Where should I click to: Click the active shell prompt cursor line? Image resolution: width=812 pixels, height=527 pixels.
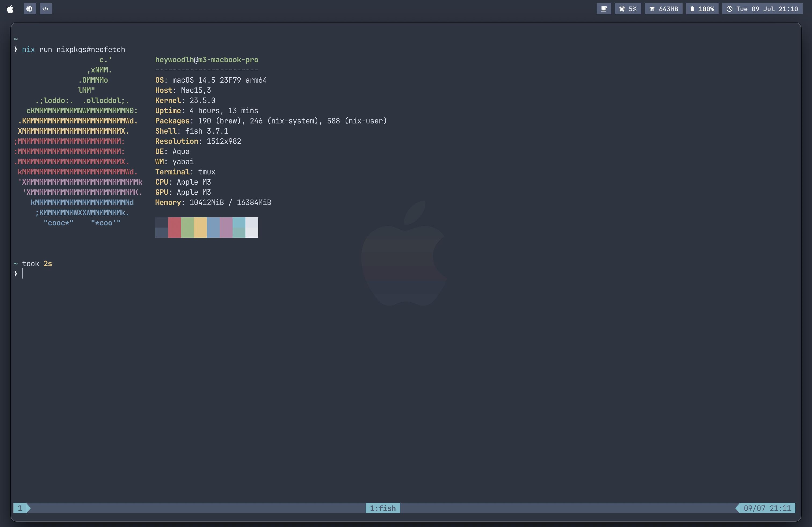coord(19,274)
